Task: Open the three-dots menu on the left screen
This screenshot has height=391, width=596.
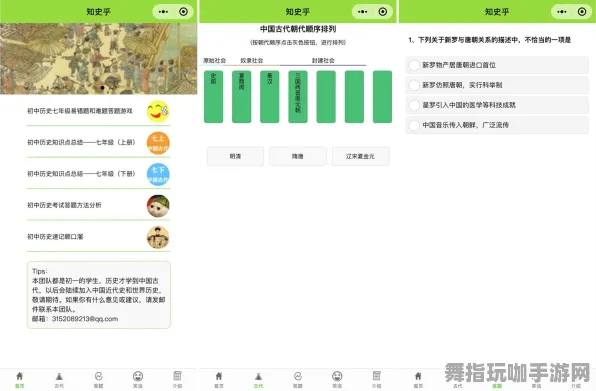Action: tap(163, 12)
